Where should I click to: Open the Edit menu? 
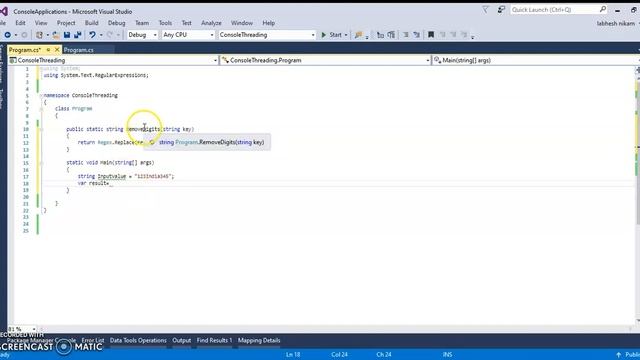pos(20,23)
